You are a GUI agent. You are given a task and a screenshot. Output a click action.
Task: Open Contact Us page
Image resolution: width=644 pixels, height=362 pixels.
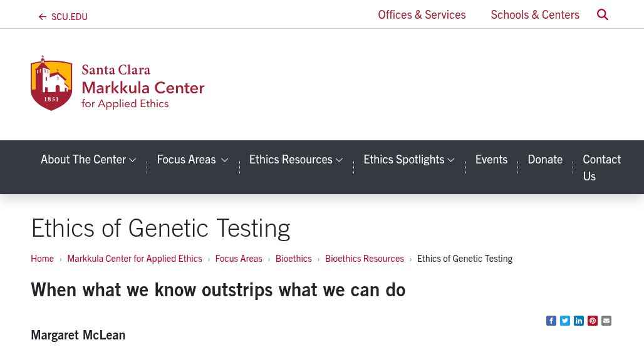coord(601,167)
